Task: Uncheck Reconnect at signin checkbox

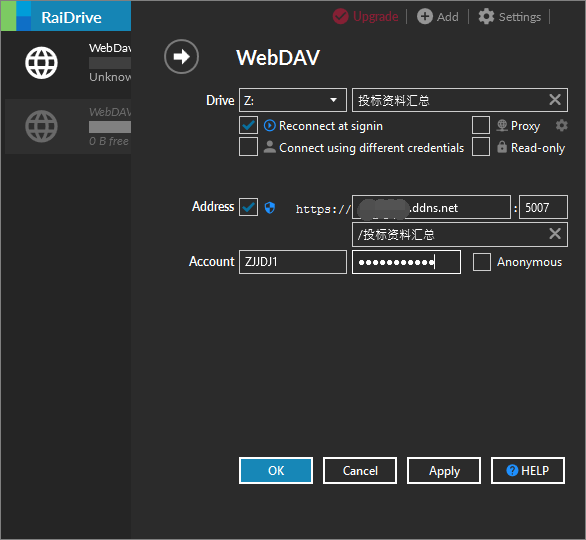Action: pos(249,125)
